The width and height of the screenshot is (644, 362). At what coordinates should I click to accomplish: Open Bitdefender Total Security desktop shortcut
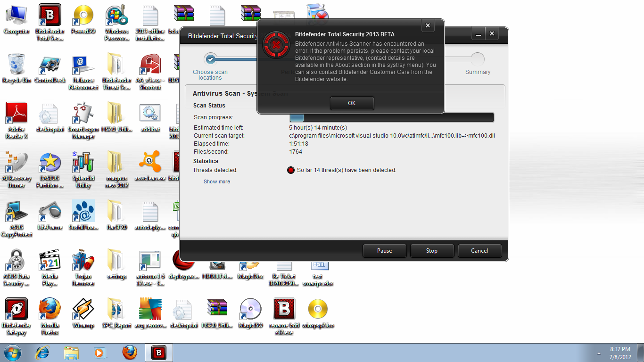point(50,23)
